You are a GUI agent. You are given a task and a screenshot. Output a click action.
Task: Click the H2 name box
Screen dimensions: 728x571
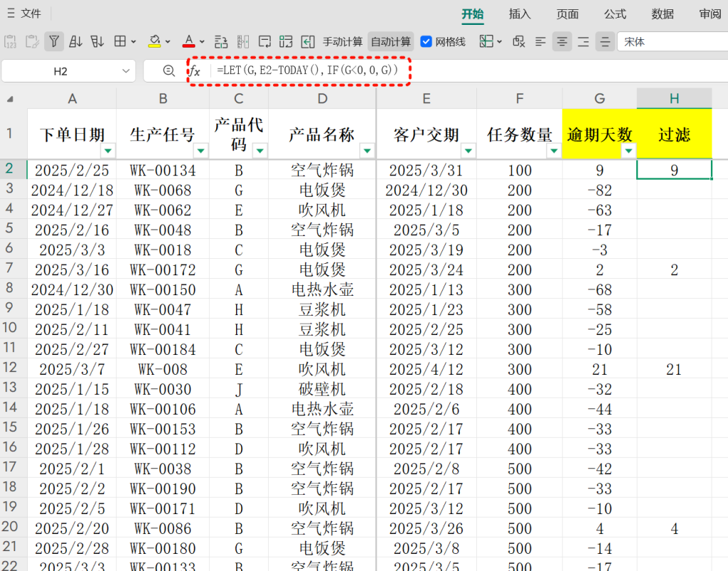[60, 71]
